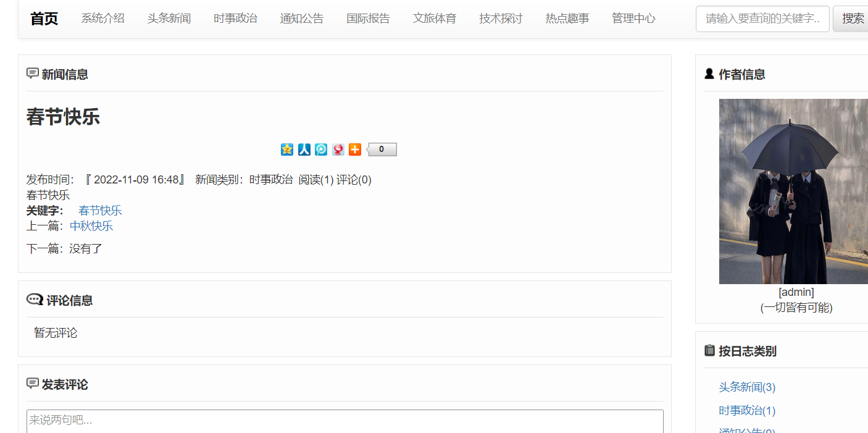Open 头条新闻(3) category link
The width and height of the screenshot is (868, 433).
[x=747, y=387]
